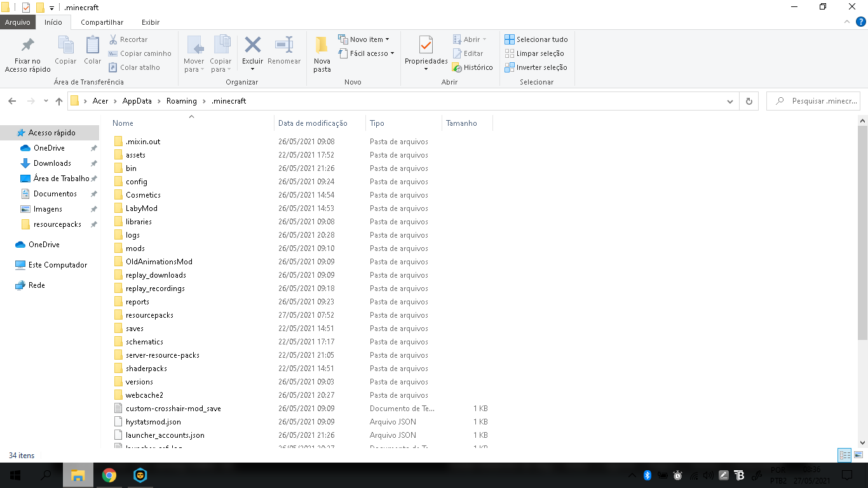Switch to the Início tab
The width and height of the screenshot is (868, 488).
point(53,22)
